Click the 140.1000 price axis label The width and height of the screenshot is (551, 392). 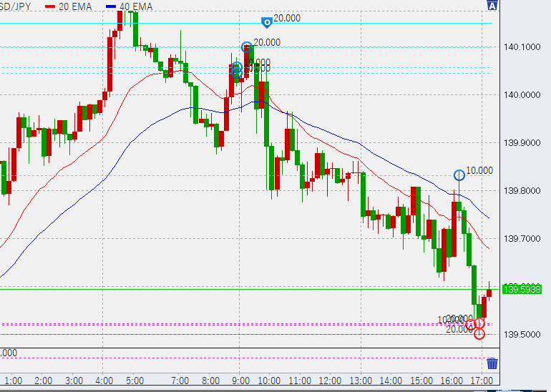[x=522, y=47]
